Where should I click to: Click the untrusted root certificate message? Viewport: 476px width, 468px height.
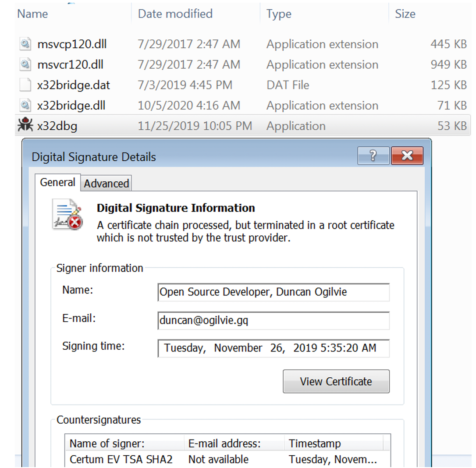[245, 231]
